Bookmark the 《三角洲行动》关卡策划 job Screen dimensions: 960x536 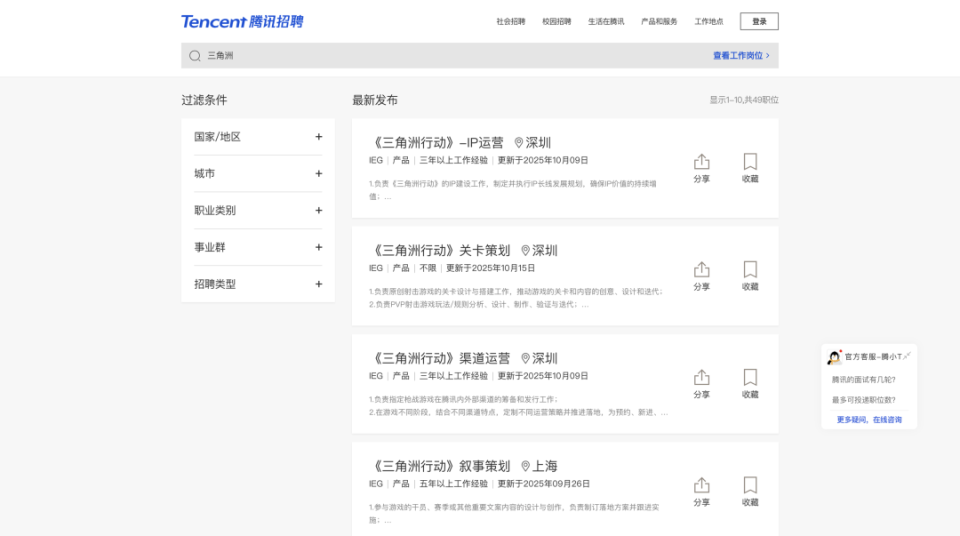750,276
